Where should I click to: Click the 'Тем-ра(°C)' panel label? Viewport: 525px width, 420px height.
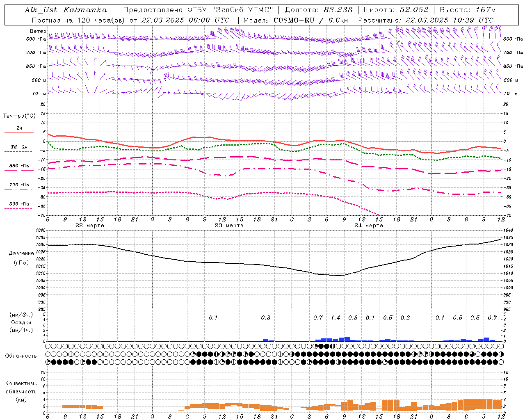[19, 116]
